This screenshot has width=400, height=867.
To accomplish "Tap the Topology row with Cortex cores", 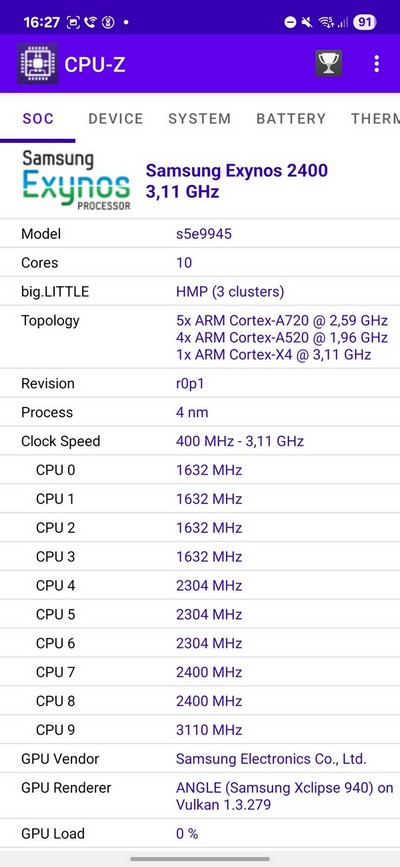I will pos(200,337).
